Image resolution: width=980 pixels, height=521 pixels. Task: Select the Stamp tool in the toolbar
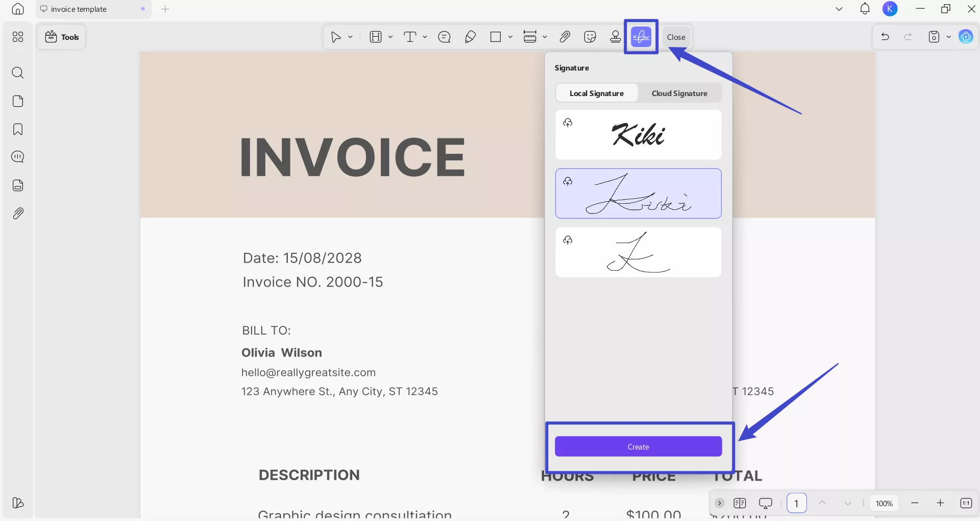[615, 36]
